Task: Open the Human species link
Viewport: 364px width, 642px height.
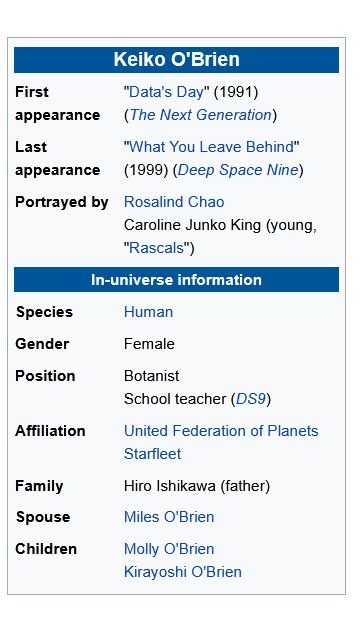Action: tap(148, 312)
